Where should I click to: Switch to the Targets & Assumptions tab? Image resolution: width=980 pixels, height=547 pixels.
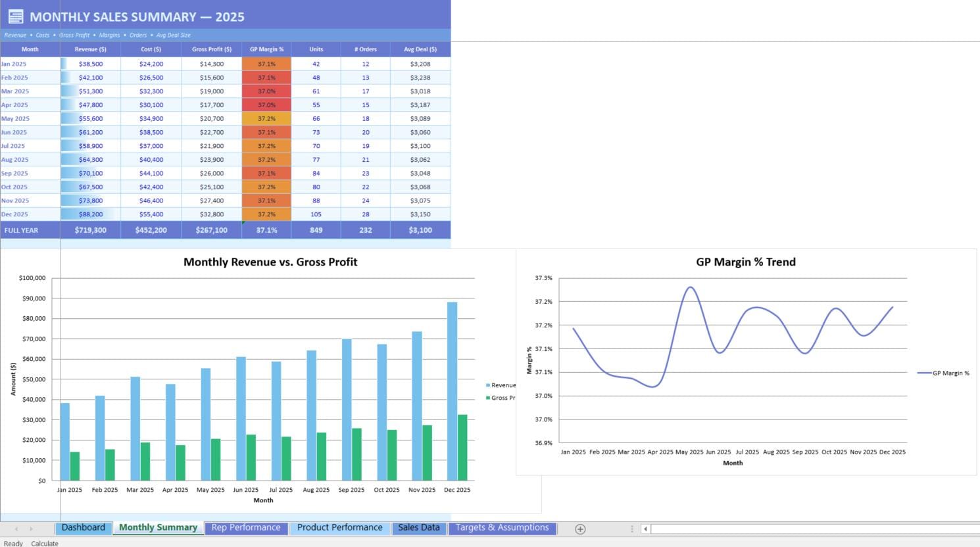click(502, 528)
